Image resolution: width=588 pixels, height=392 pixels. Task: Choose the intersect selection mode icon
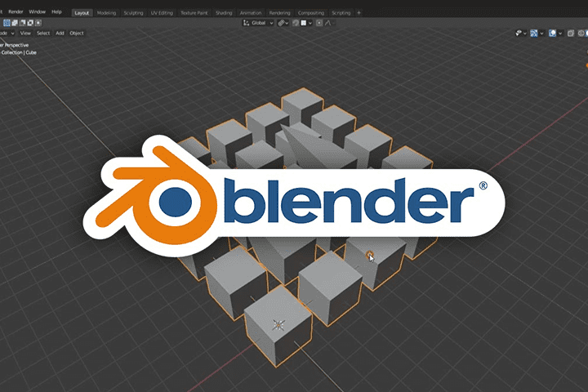click(38, 23)
